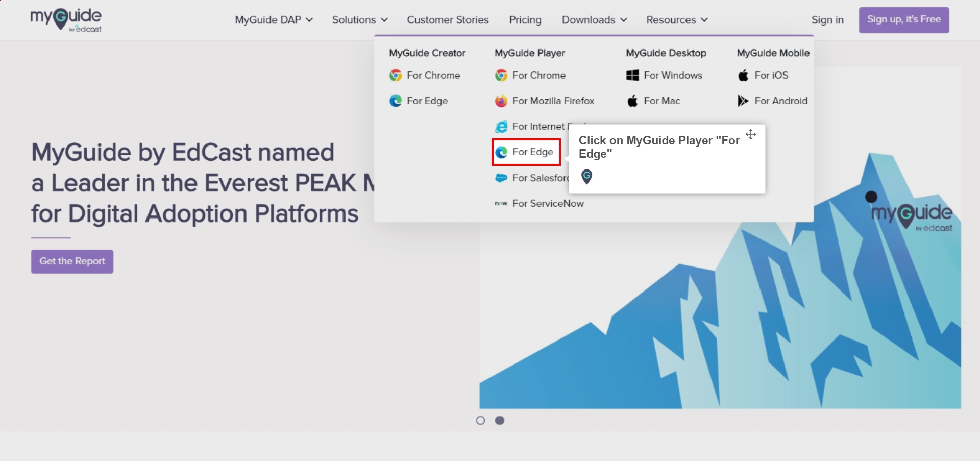The width and height of the screenshot is (980, 461).
Task: Open the Resources dropdown
Action: coord(677,20)
